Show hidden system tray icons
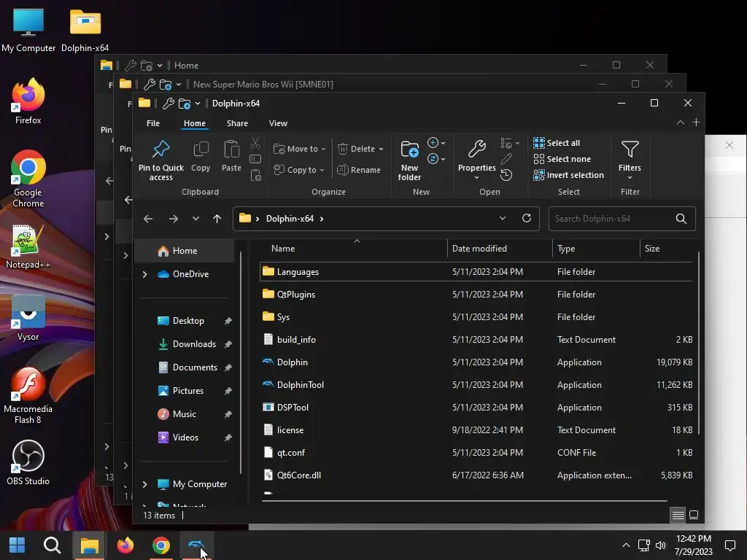This screenshot has width=747, height=560. click(x=626, y=545)
